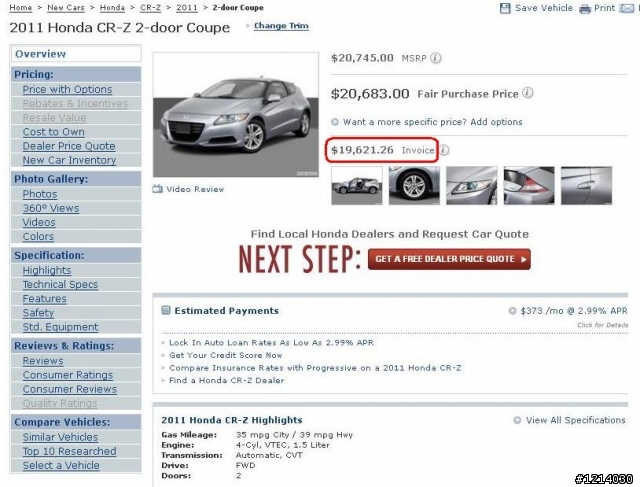This screenshot has height=487, width=640.
Task: Select the open-door car side view thumbnail
Action: tap(357, 185)
